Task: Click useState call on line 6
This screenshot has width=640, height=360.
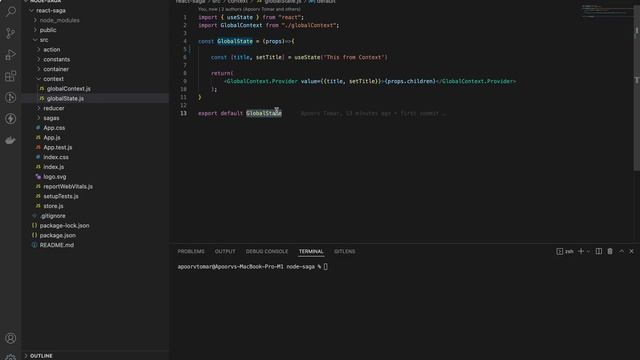Action: (x=307, y=58)
